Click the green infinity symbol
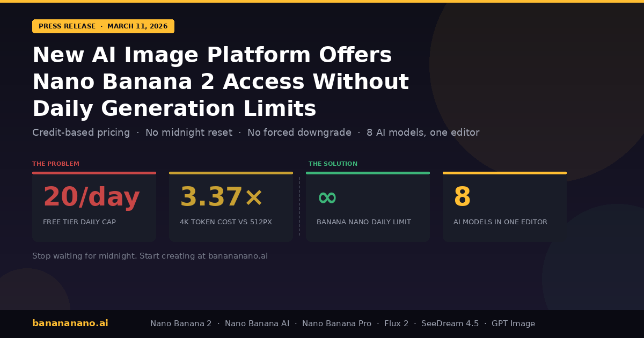Screen dimensions: 644x338 327,197
